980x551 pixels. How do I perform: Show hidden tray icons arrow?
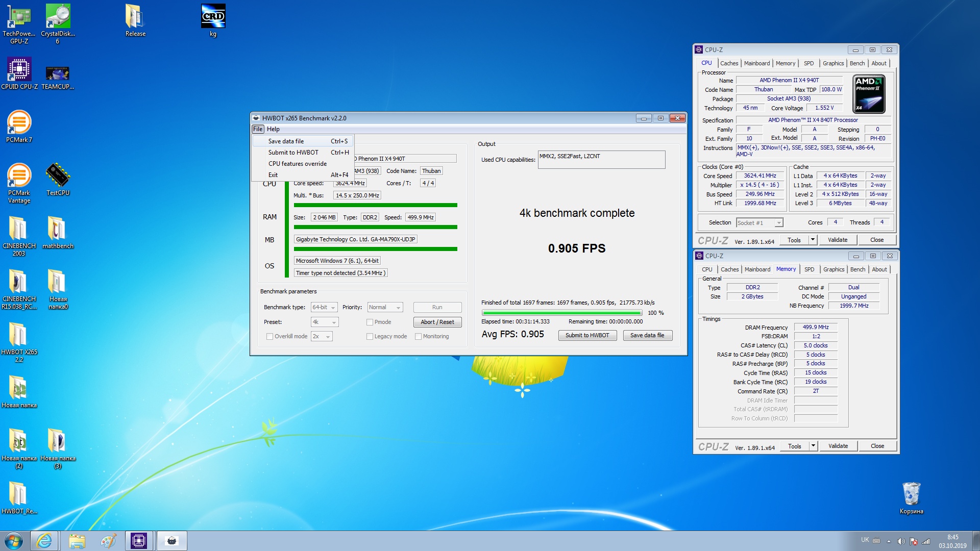(889, 541)
